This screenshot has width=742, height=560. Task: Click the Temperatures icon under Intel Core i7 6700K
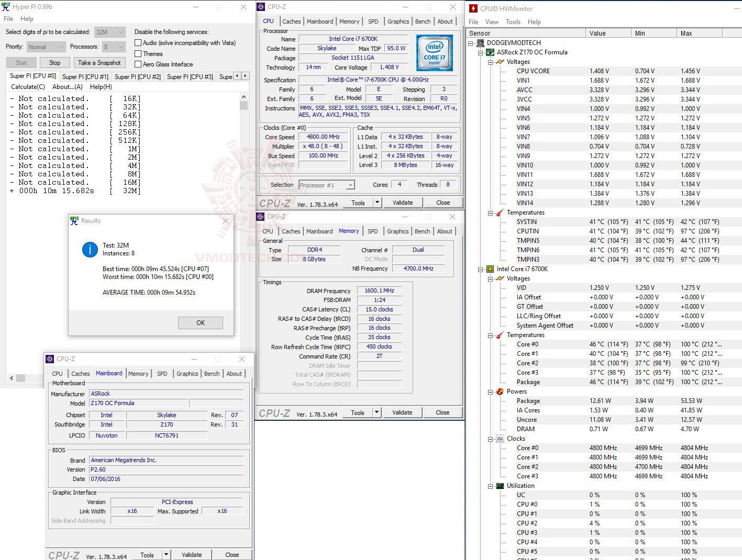pyautogui.click(x=500, y=335)
